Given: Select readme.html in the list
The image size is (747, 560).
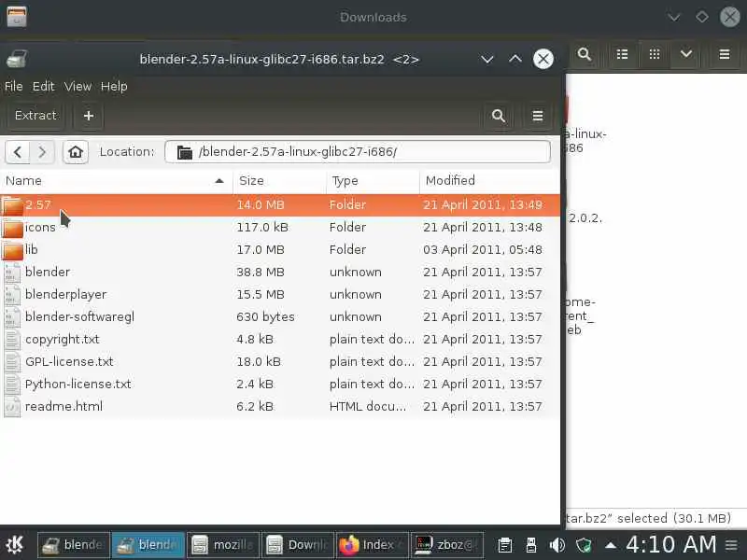Looking at the screenshot, I should [x=280, y=406].
